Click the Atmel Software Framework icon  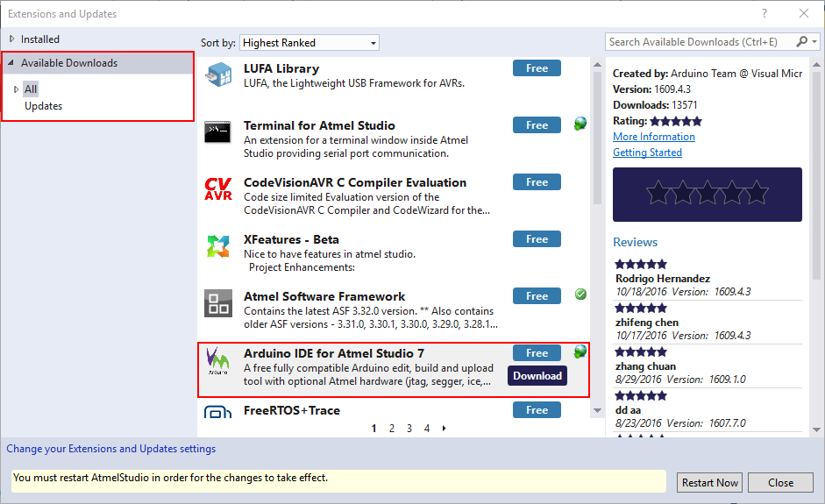[218, 303]
